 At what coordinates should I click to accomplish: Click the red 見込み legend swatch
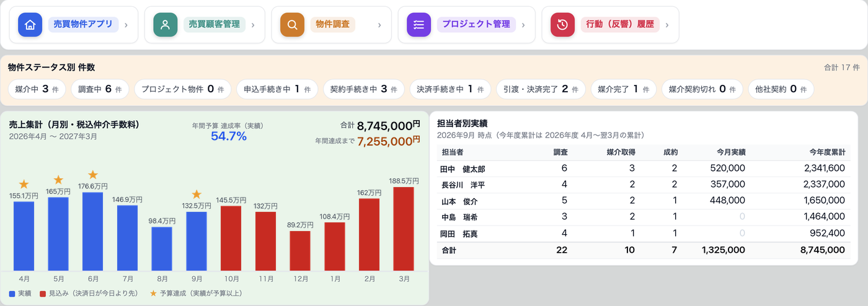43,294
